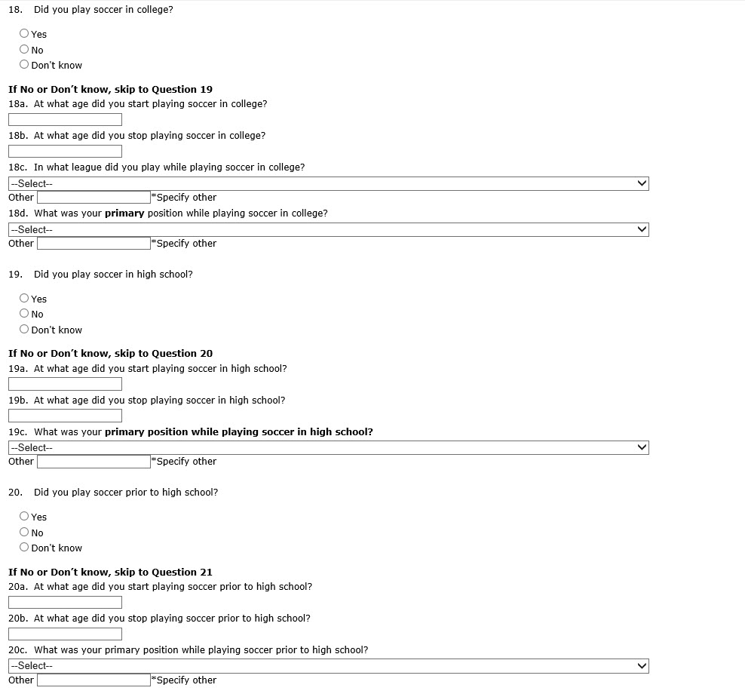Select Yes for playing soccer in high school
The image size is (745, 700).
click(24, 298)
